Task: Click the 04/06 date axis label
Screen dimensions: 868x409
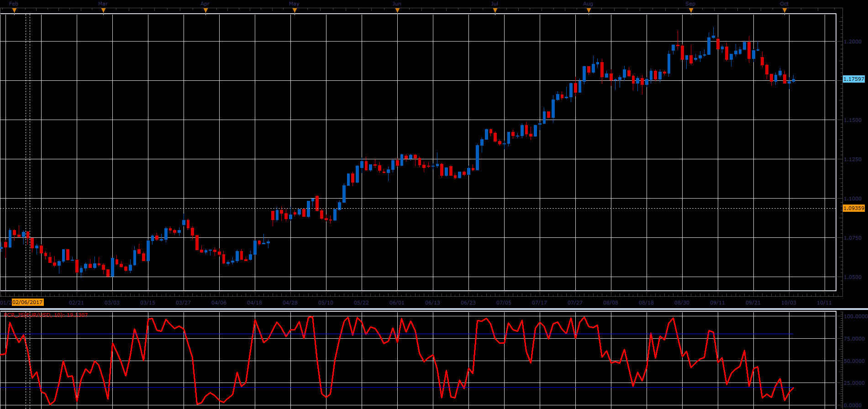Action: [x=219, y=303]
